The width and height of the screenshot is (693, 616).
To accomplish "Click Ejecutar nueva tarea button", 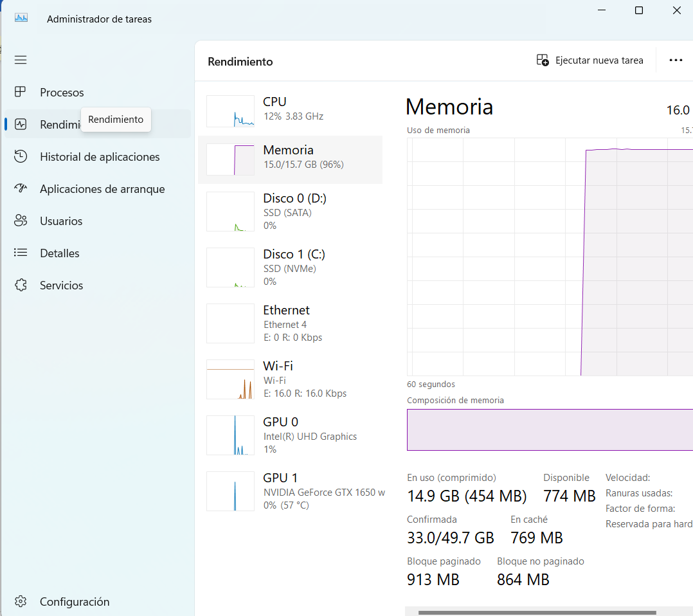I will [589, 60].
